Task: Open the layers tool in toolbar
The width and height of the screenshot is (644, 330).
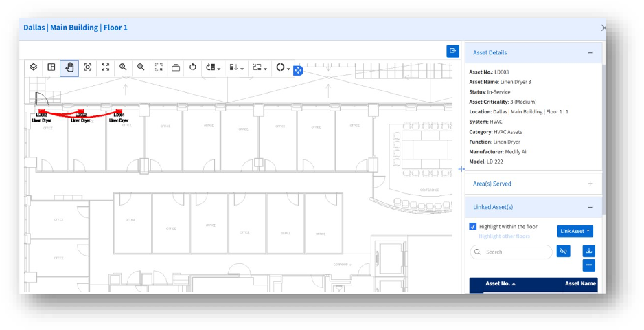Action: [x=33, y=67]
